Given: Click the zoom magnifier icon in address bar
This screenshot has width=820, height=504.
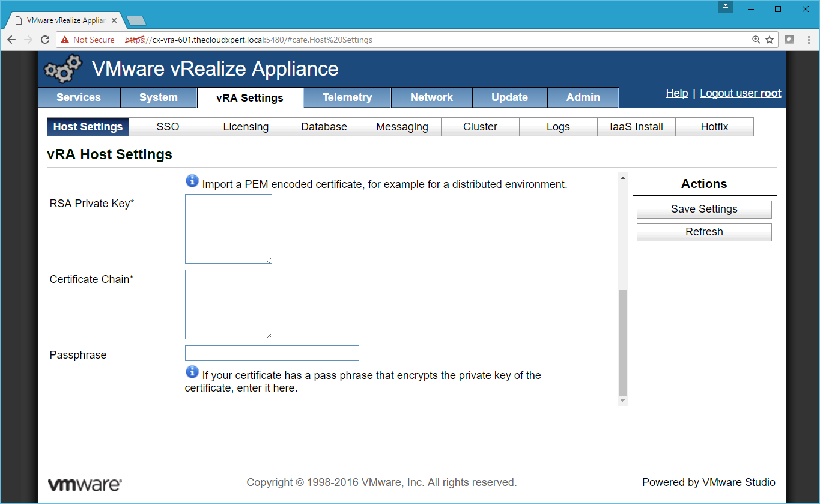Looking at the screenshot, I should (x=756, y=40).
